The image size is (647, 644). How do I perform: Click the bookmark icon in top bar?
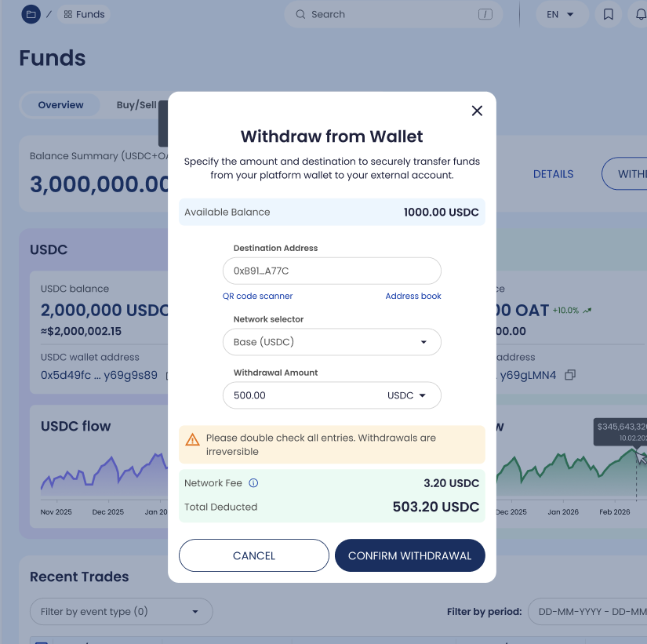(x=609, y=14)
